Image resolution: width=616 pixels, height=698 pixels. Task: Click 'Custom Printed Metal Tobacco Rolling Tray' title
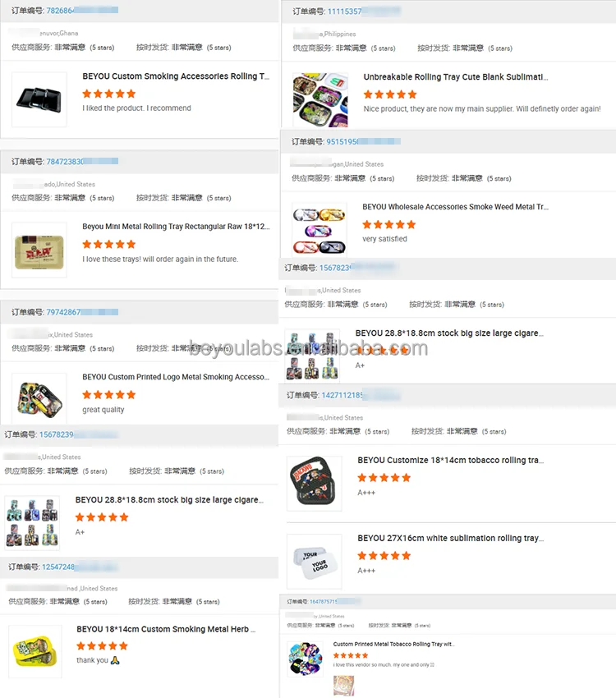click(x=394, y=644)
